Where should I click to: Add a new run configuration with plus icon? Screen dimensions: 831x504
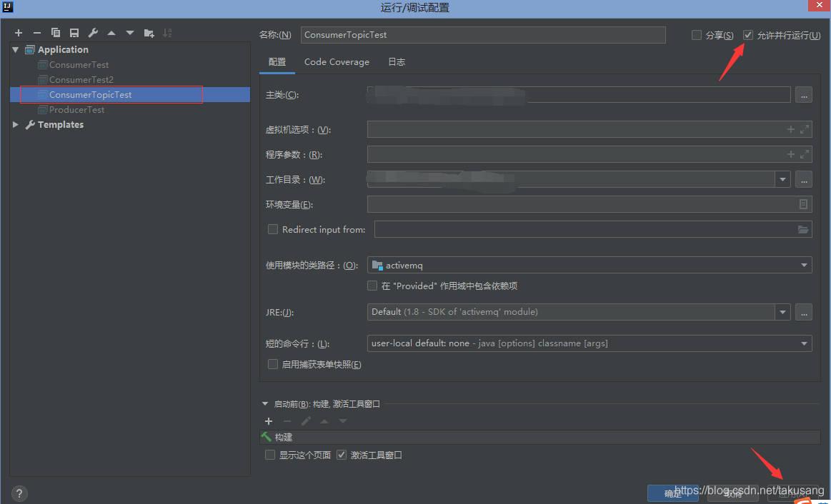(x=18, y=32)
